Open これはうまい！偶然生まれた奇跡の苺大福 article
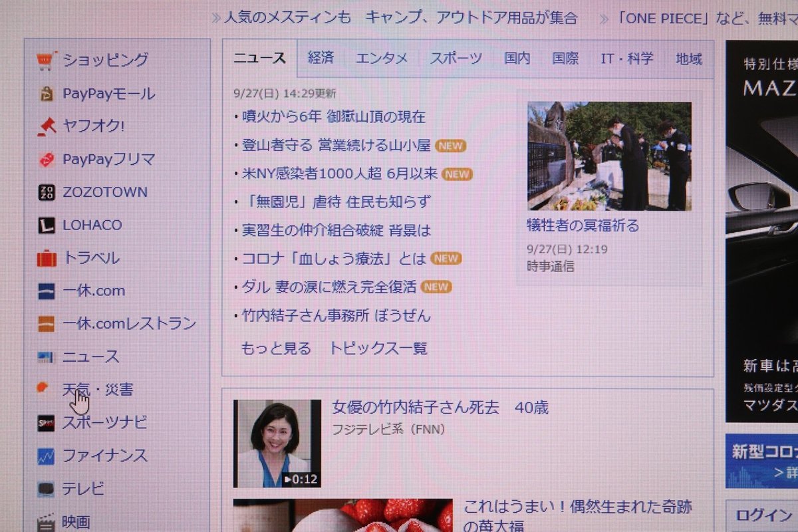 point(577,517)
